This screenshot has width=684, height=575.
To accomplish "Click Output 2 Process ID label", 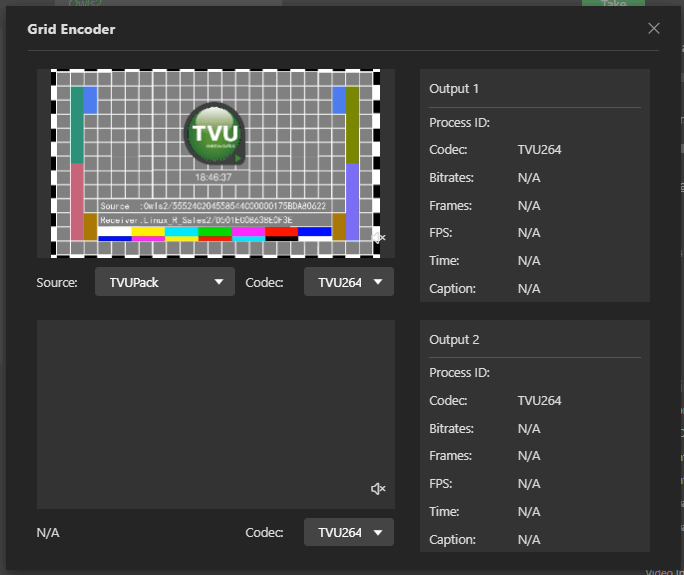I will coord(459,373).
